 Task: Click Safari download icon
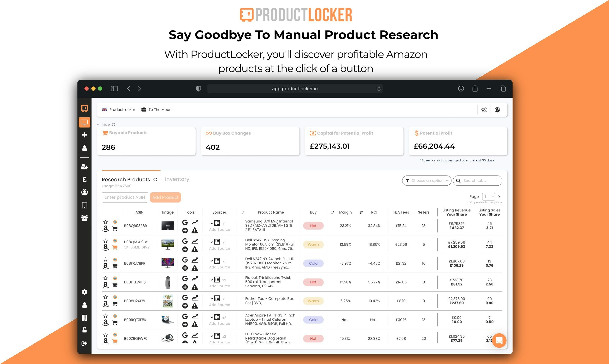pos(461,89)
